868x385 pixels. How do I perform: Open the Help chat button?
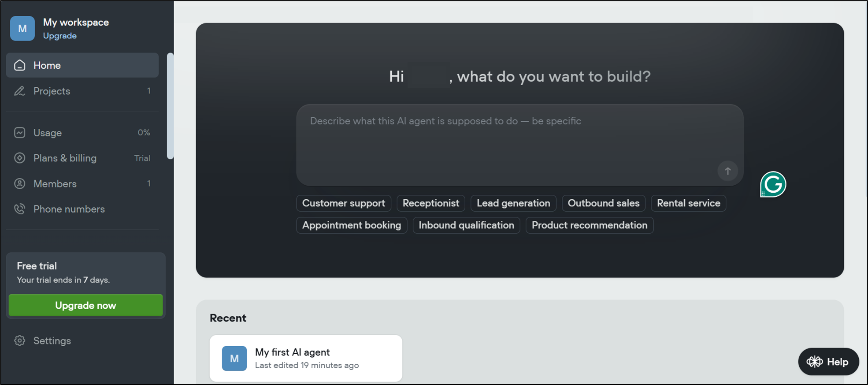(828, 362)
